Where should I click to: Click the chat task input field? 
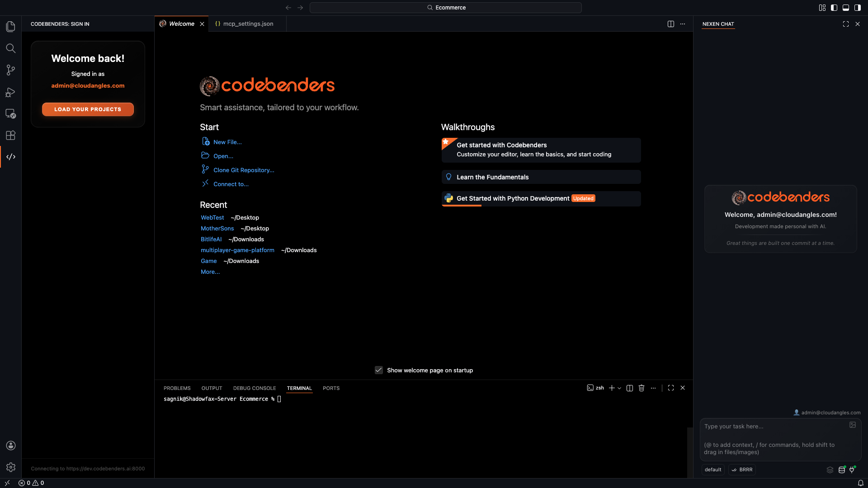[x=775, y=434]
